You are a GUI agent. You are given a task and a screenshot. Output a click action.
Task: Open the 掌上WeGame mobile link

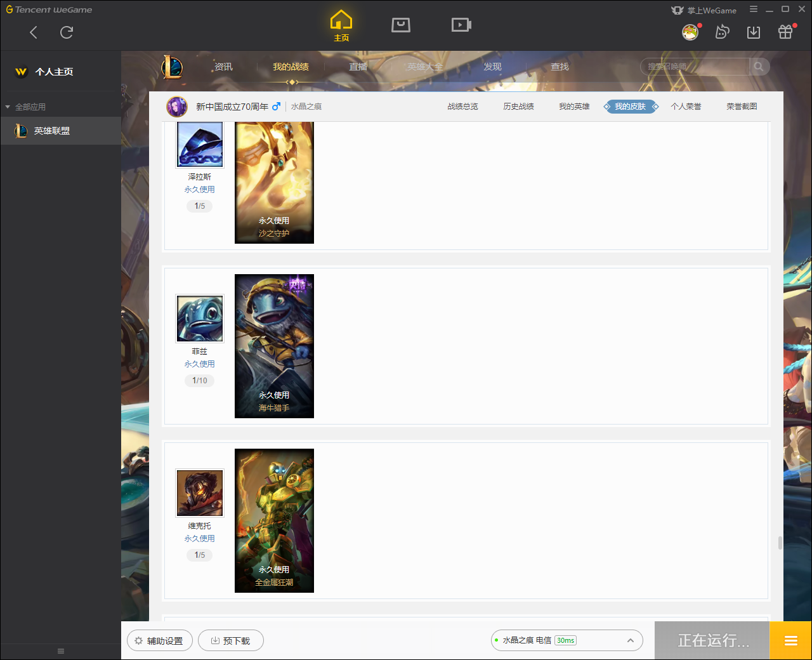704,10
